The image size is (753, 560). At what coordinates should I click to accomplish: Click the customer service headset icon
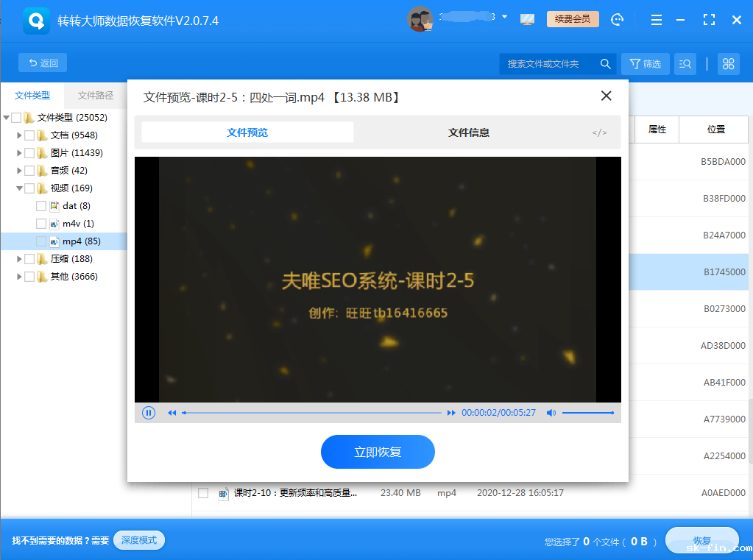617,19
